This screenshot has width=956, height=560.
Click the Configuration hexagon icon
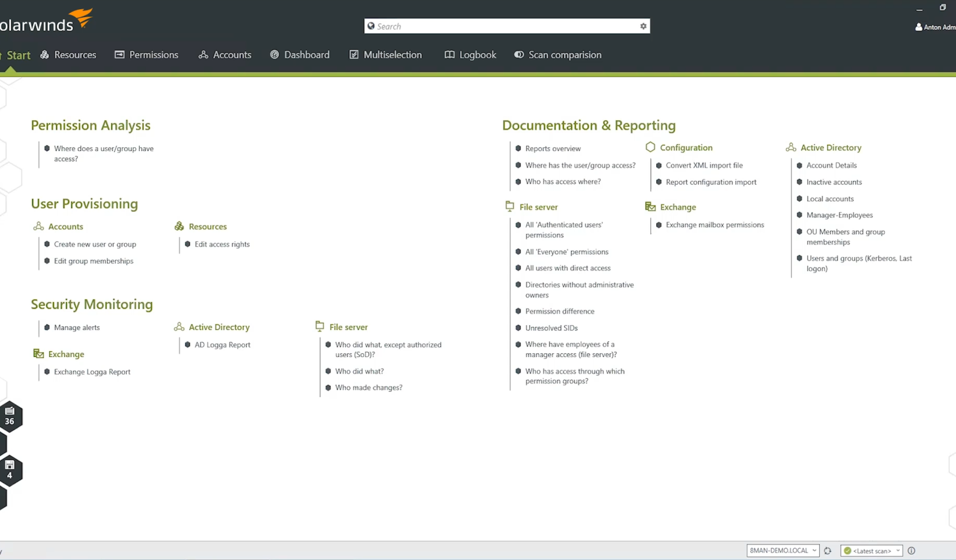[x=650, y=147]
